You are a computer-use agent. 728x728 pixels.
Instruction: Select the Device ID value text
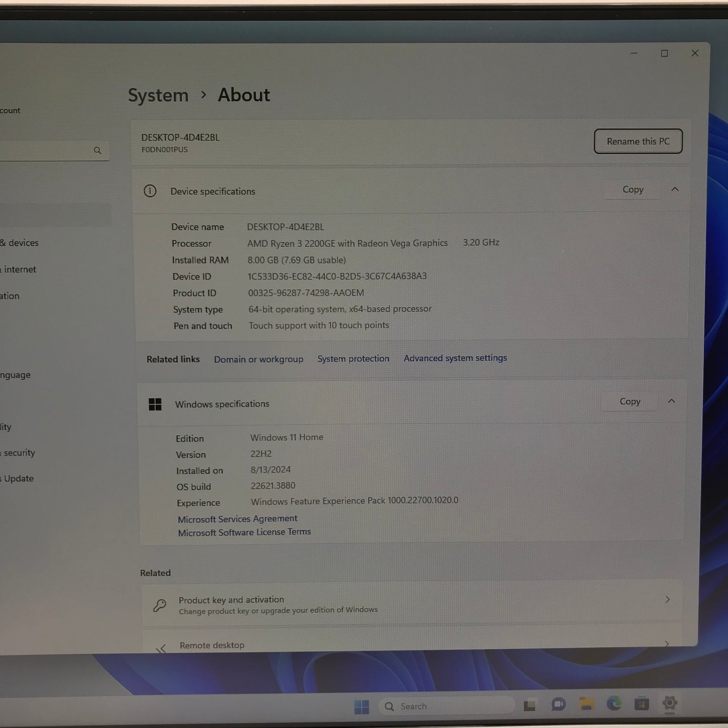[x=337, y=276]
